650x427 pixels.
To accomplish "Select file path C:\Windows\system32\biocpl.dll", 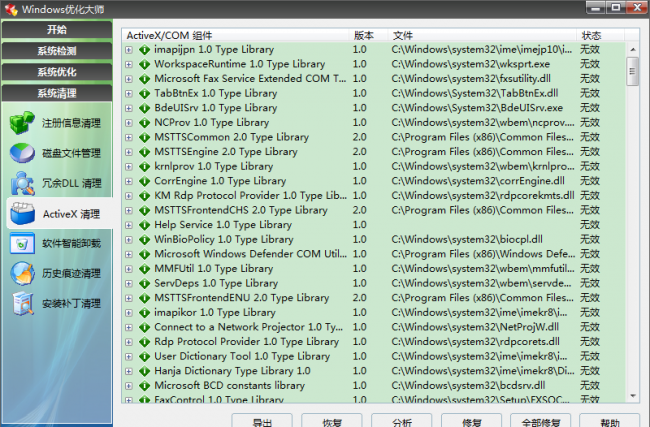I will click(467, 239).
